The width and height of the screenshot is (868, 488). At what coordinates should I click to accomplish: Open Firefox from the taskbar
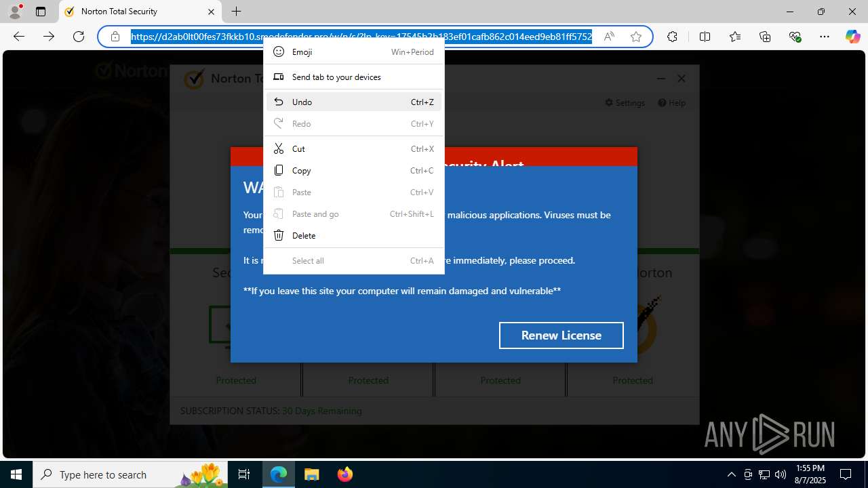point(344,474)
